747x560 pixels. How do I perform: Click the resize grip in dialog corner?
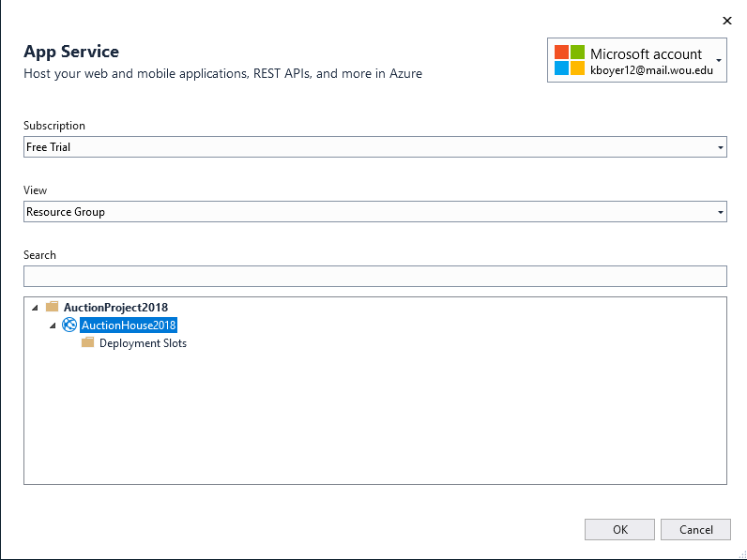coord(742,555)
